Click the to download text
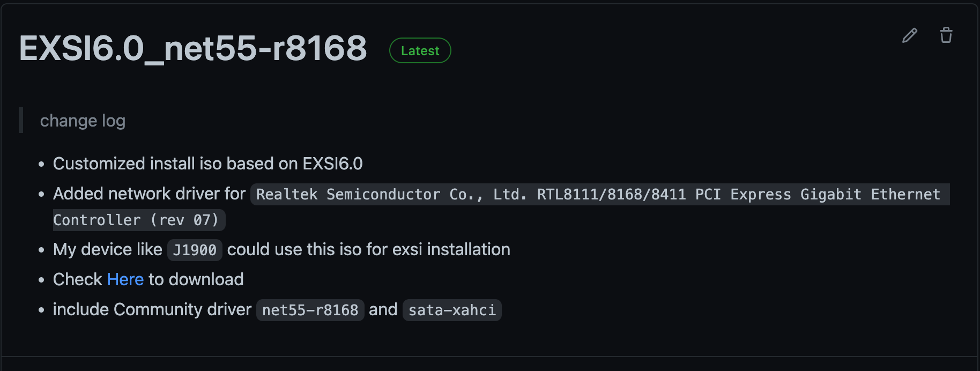This screenshot has width=980, height=371. pyautogui.click(x=196, y=279)
